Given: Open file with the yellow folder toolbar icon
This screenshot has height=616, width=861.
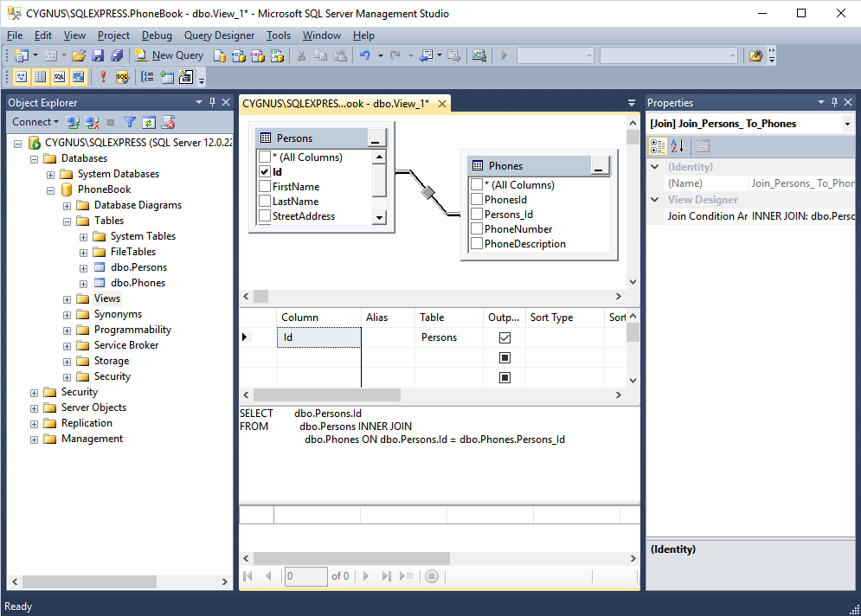Looking at the screenshot, I should tap(79, 55).
